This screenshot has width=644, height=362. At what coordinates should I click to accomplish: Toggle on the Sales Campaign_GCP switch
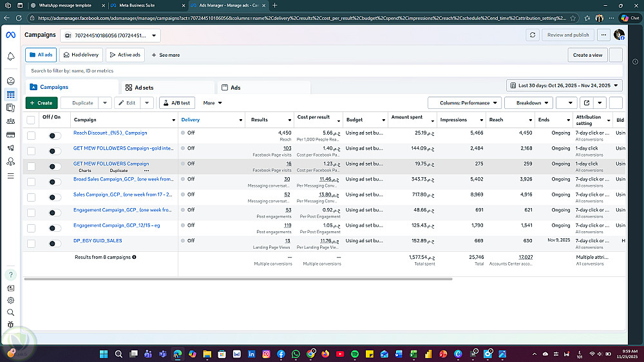(x=54, y=197)
